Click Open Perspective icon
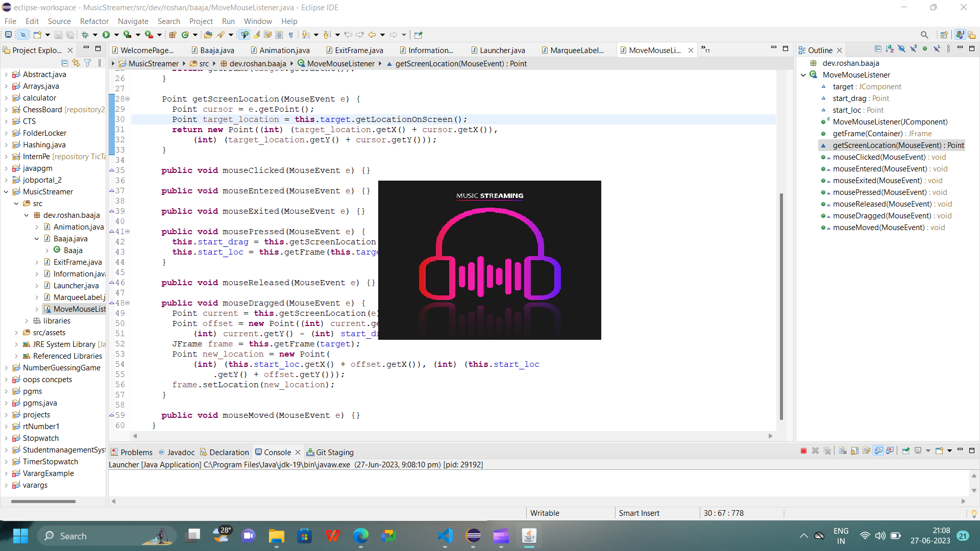The height and width of the screenshot is (551, 980). point(944,35)
